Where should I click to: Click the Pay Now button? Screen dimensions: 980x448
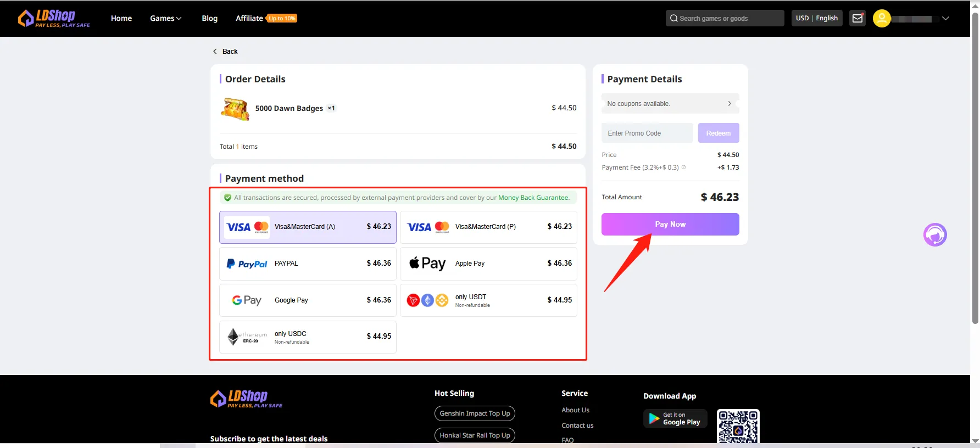670,224
